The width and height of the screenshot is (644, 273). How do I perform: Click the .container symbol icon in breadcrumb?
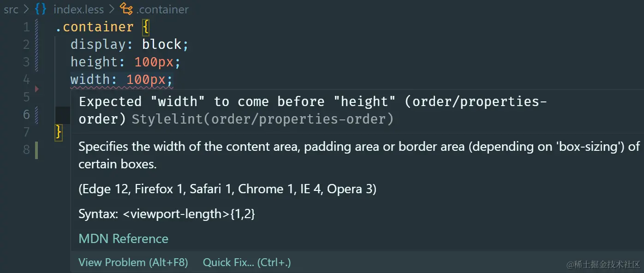(126, 9)
